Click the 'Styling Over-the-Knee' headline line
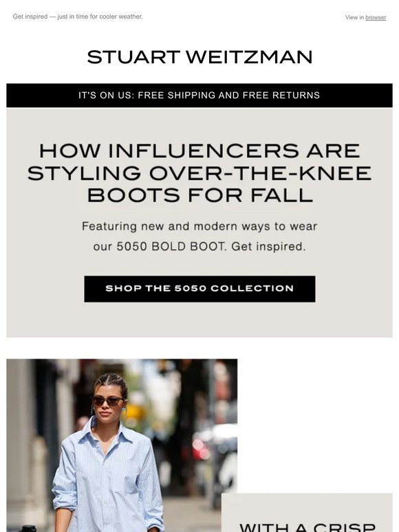 (199, 173)
